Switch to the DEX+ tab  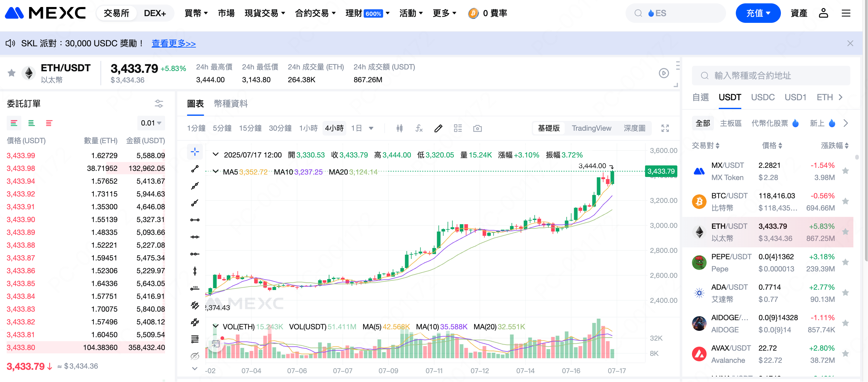coord(155,13)
